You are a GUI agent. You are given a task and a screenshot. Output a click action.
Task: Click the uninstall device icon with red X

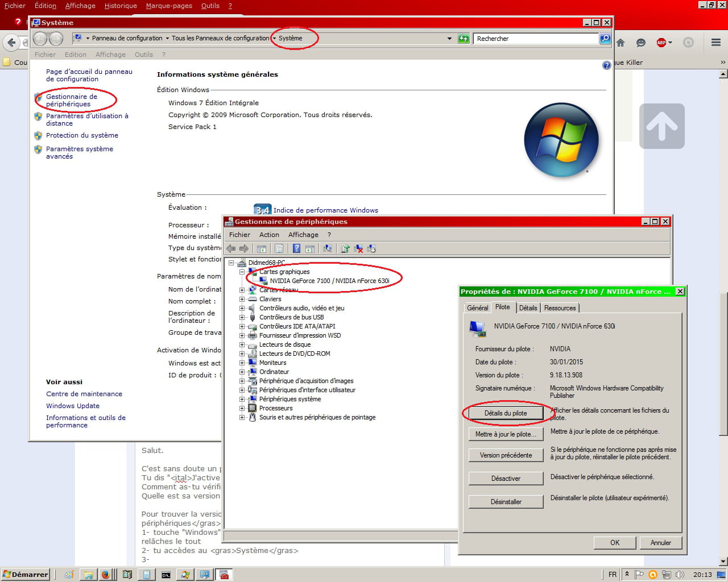(x=358, y=248)
